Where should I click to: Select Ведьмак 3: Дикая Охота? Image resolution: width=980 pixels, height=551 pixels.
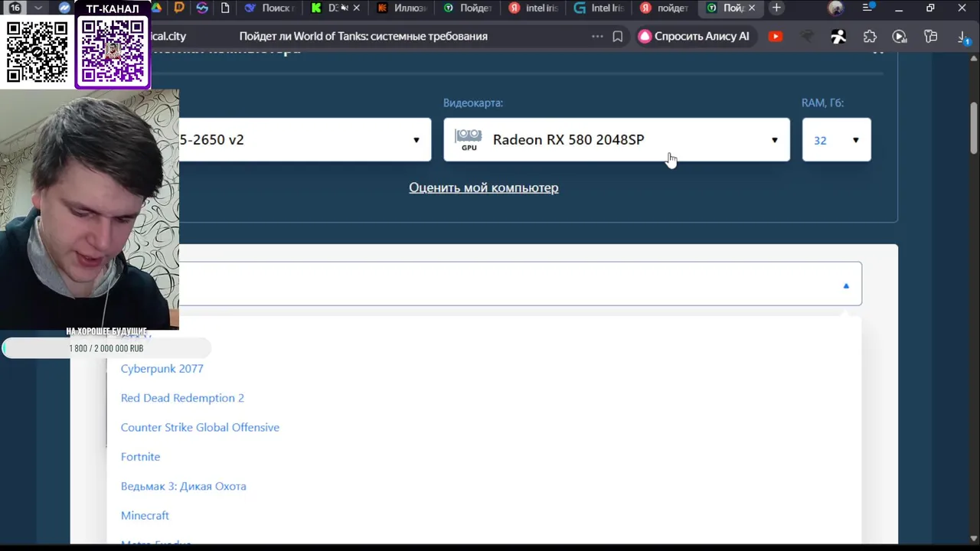coord(183,486)
